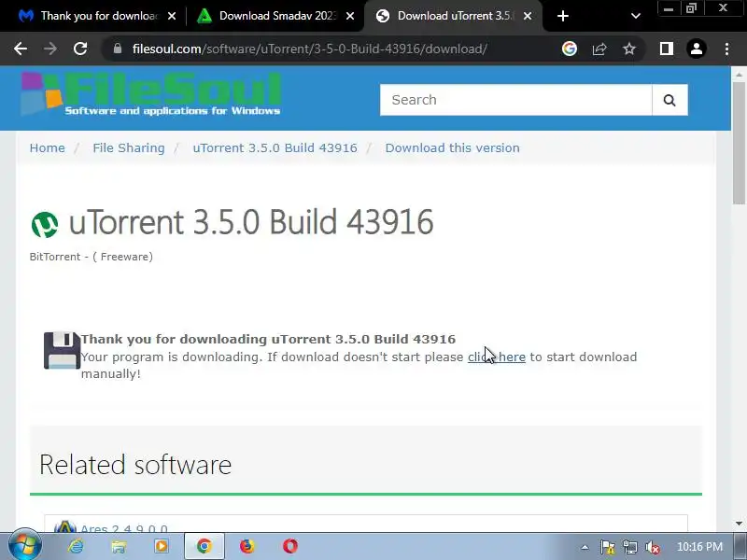Screen dimensions: 747x560
Task: Click the Related software heading
Action: [x=135, y=465]
